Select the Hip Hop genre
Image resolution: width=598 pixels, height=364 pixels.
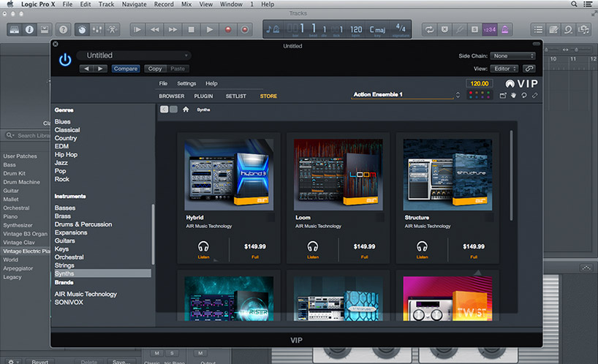tap(66, 154)
